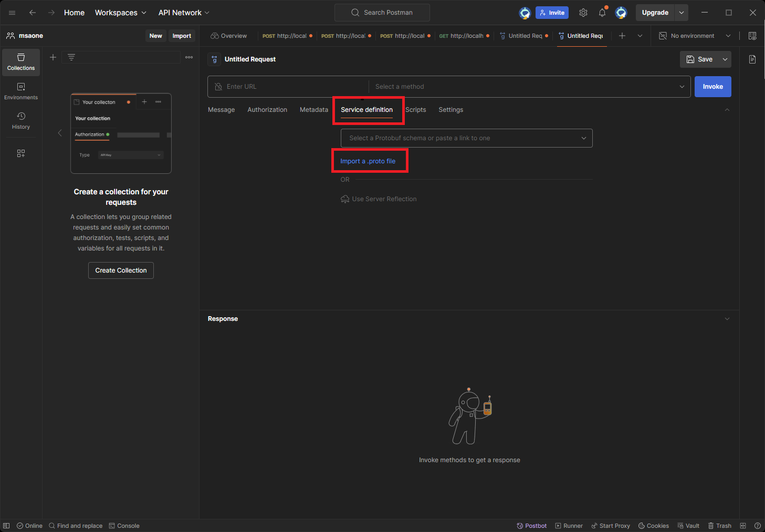The width and height of the screenshot is (765, 532).
Task: Open Postbot in the status bar
Action: coord(532,526)
